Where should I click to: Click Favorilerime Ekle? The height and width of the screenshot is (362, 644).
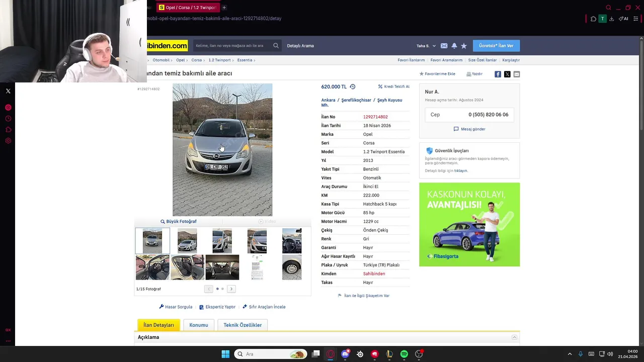[x=437, y=74]
